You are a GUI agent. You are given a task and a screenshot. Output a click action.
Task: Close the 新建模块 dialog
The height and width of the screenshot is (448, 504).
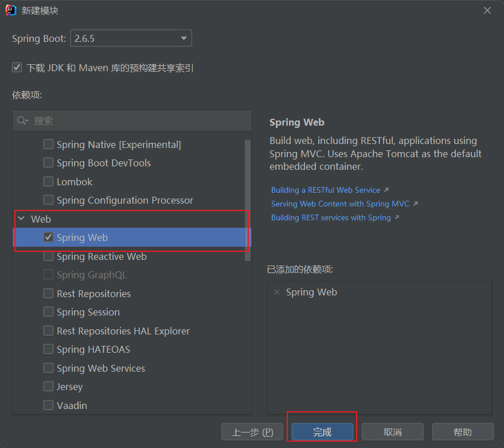click(487, 11)
